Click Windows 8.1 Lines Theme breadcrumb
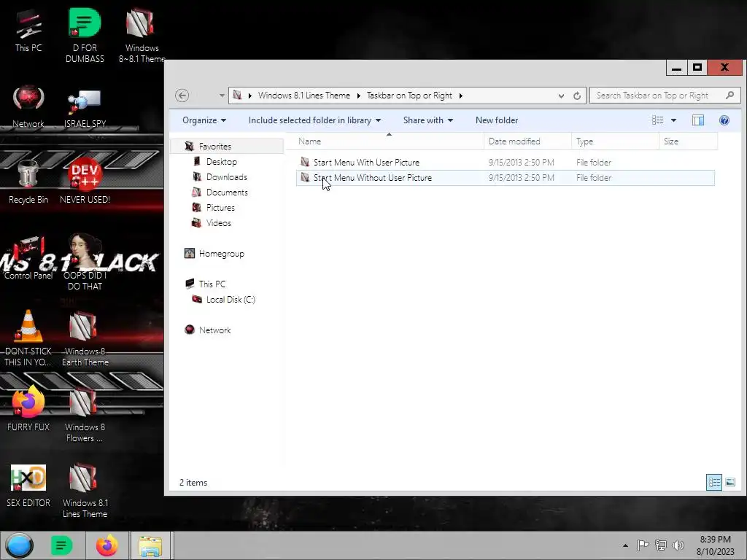The height and width of the screenshot is (560, 747). pyautogui.click(x=304, y=96)
